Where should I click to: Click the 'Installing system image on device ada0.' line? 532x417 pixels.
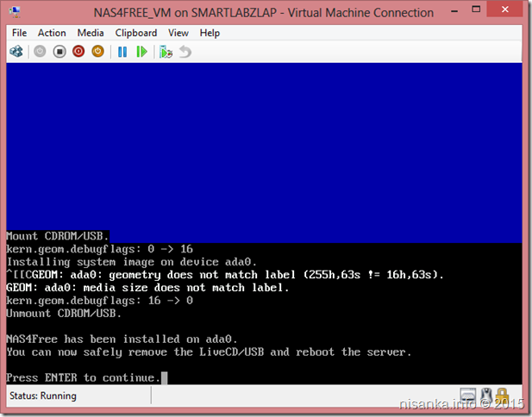(x=132, y=262)
